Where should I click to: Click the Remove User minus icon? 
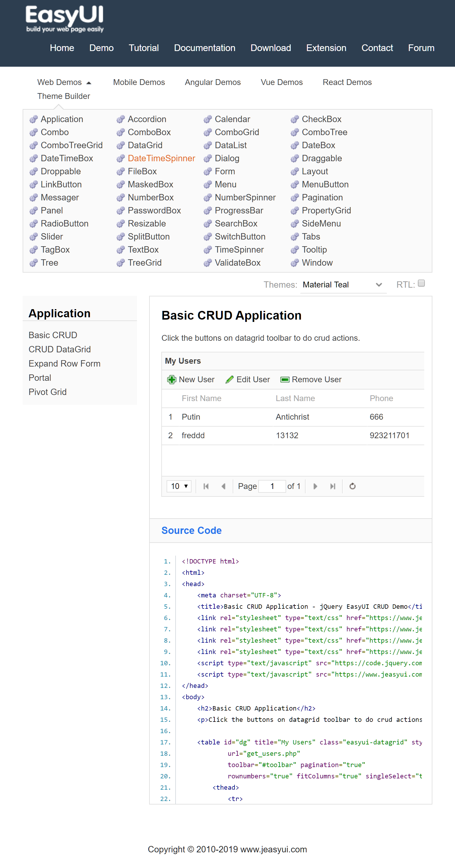pyautogui.click(x=285, y=379)
